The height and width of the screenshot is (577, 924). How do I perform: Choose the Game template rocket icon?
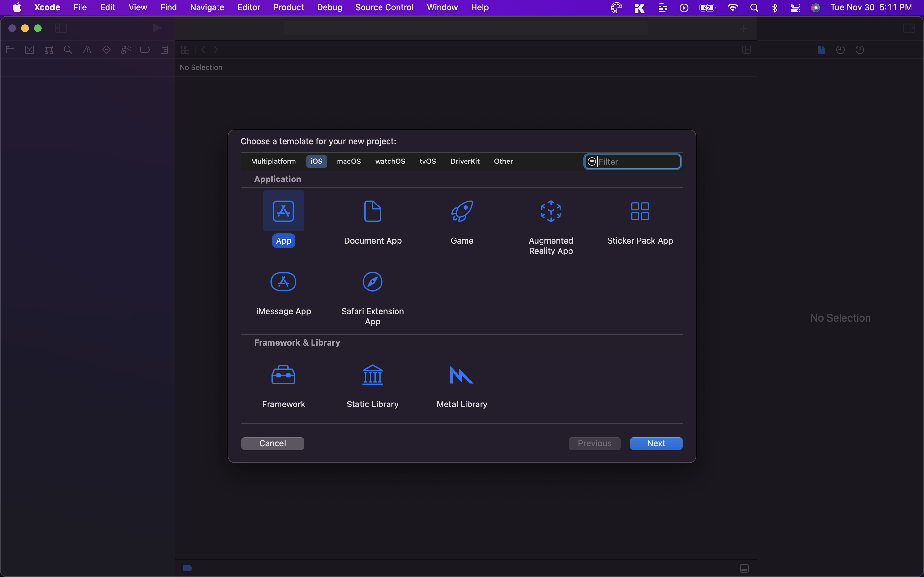tap(462, 211)
